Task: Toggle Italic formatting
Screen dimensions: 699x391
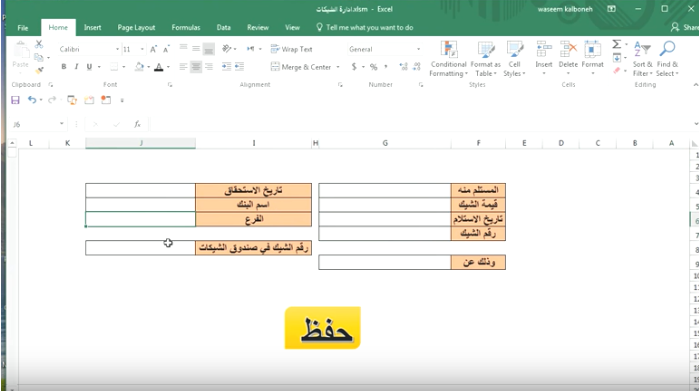Action: click(x=76, y=67)
